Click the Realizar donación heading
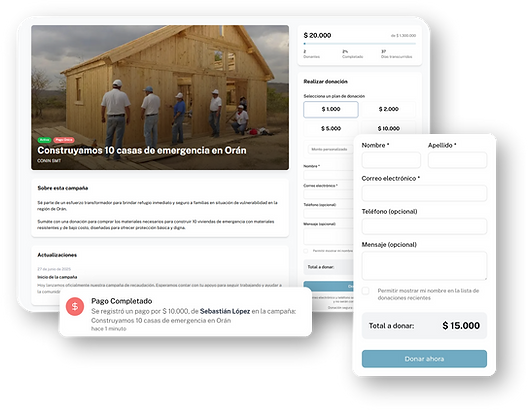Screen dimensions: 528x410 click(325, 82)
